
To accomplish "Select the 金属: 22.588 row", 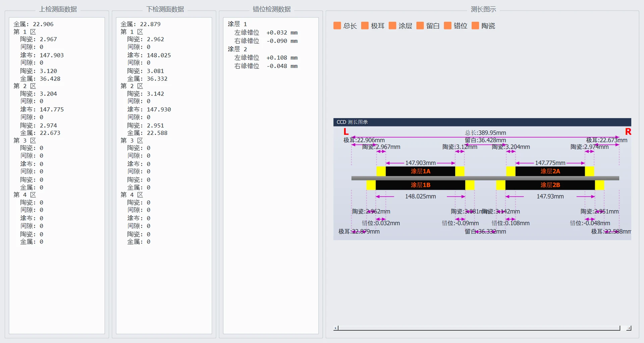I will [147, 133].
